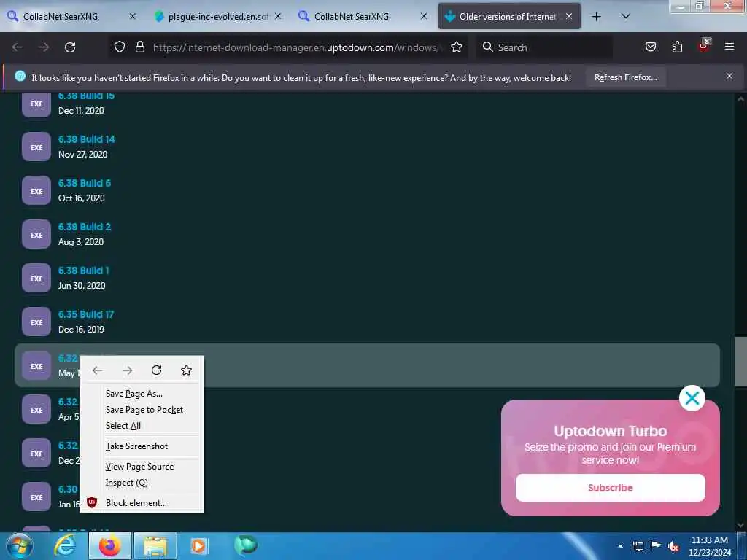Viewport: 747px width, 560px height.
Task: Click context menu Bookmark star icon
Action: (186, 370)
